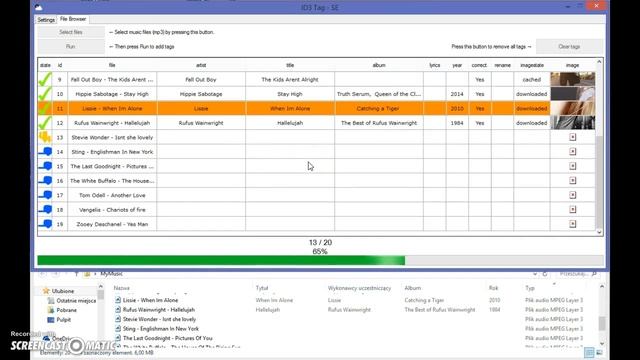Click the Album column header in Explorer
Screen dimensions: 640x360
pyautogui.click(x=413, y=288)
